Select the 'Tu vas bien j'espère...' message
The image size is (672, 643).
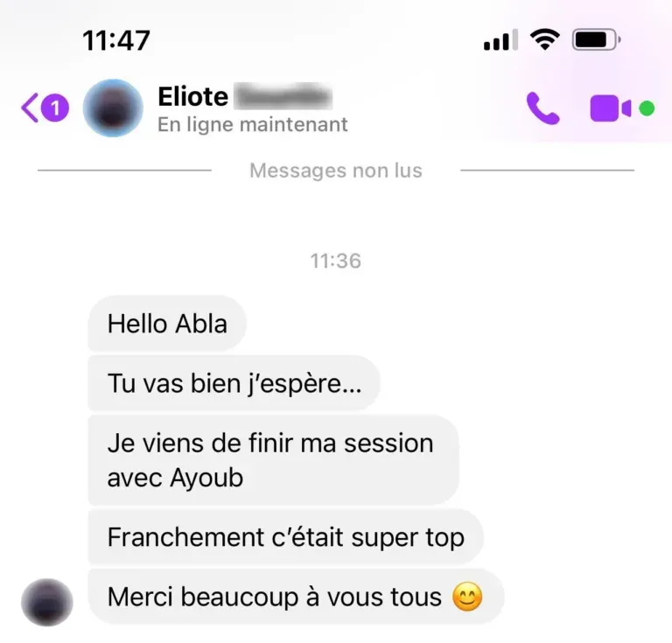point(234,383)
